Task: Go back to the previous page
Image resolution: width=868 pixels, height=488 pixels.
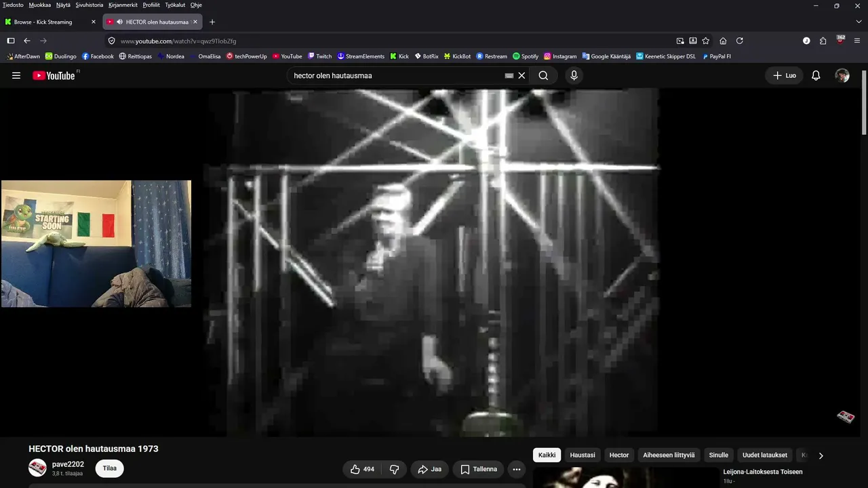Action: (27, 41)
